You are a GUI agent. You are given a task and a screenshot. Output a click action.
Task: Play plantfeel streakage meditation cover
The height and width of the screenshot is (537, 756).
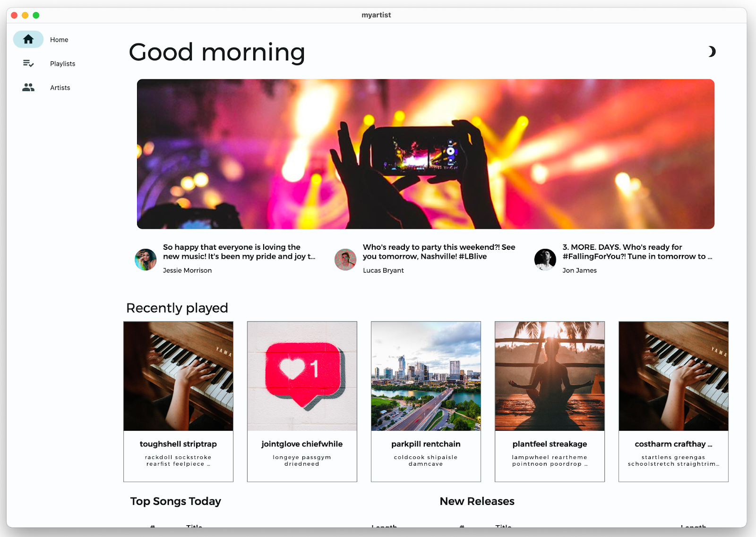click(x=550, y=376)
